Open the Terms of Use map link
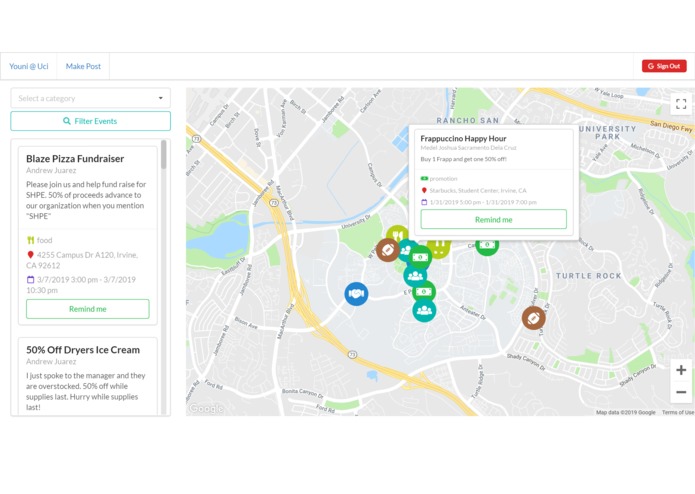 click(x=678, y=412)
